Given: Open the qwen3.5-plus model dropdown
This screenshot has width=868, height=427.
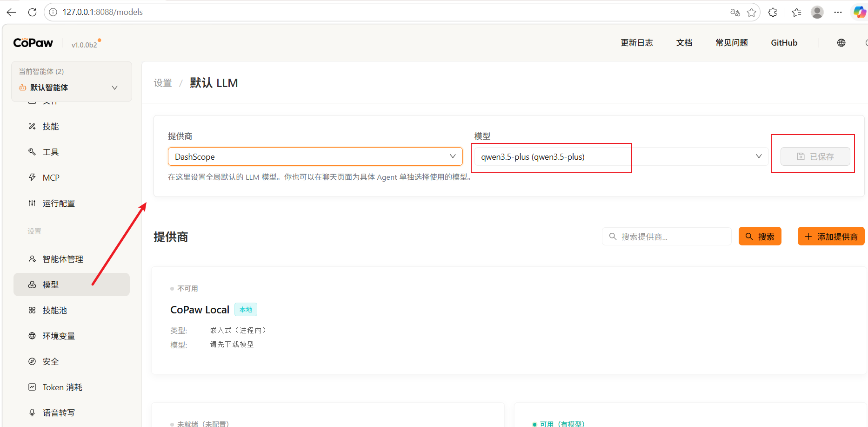Looking at the screenshot, I should 621,156.
